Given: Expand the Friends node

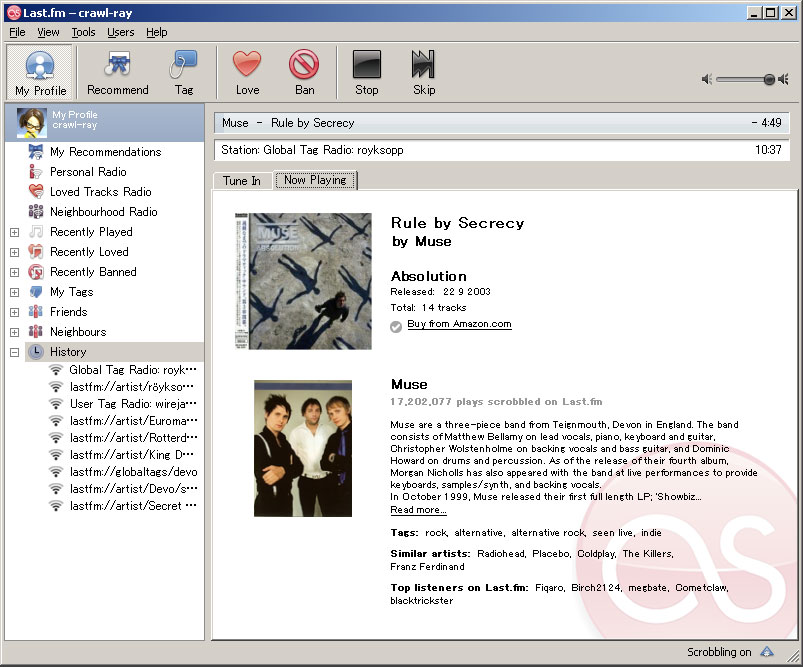Looking at the screenshot, I should 14,312.
